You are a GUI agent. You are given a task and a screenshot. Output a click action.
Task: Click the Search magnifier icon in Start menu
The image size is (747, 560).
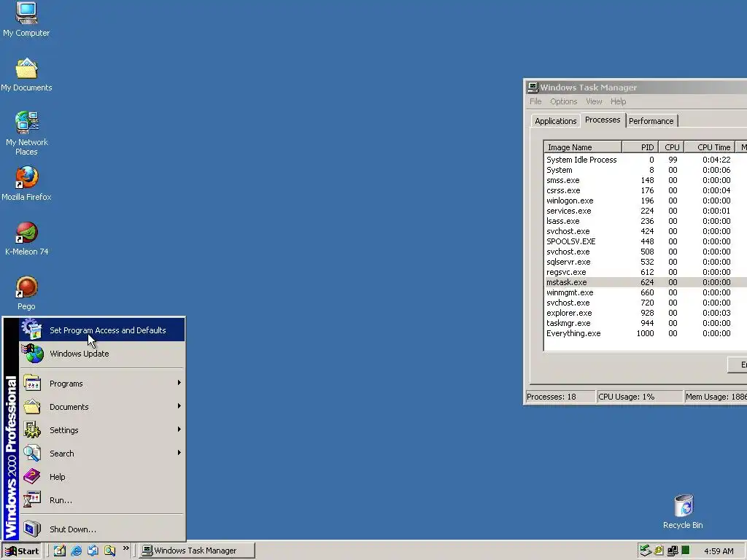[32, 454]
